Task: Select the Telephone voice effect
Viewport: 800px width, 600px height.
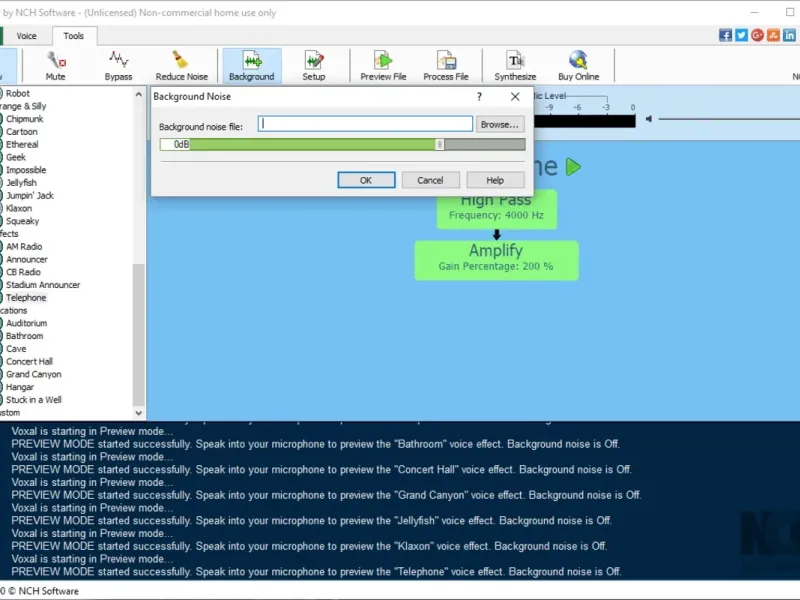Action: click(26, 297)
